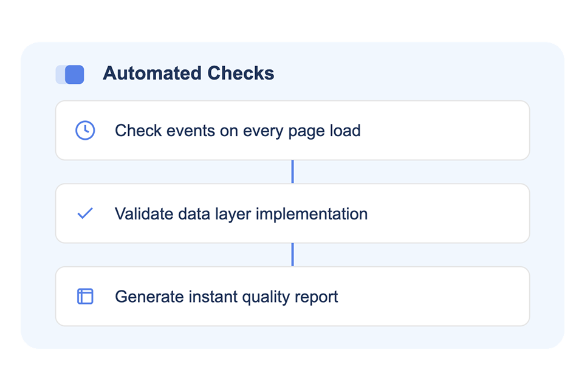Click the word 'Automated' in the title
Viewport: 576px width, 392px height.
tap(152, 74)
